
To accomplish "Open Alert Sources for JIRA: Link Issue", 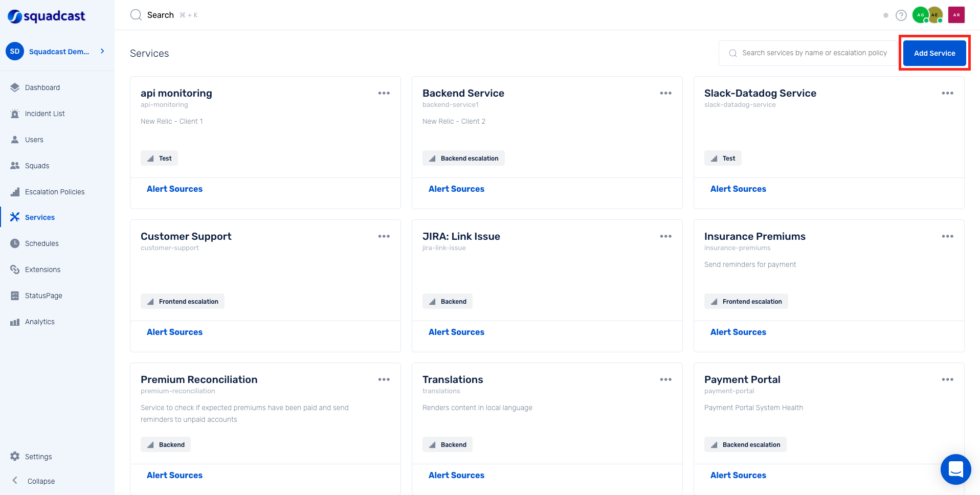I will pos(456,332).
